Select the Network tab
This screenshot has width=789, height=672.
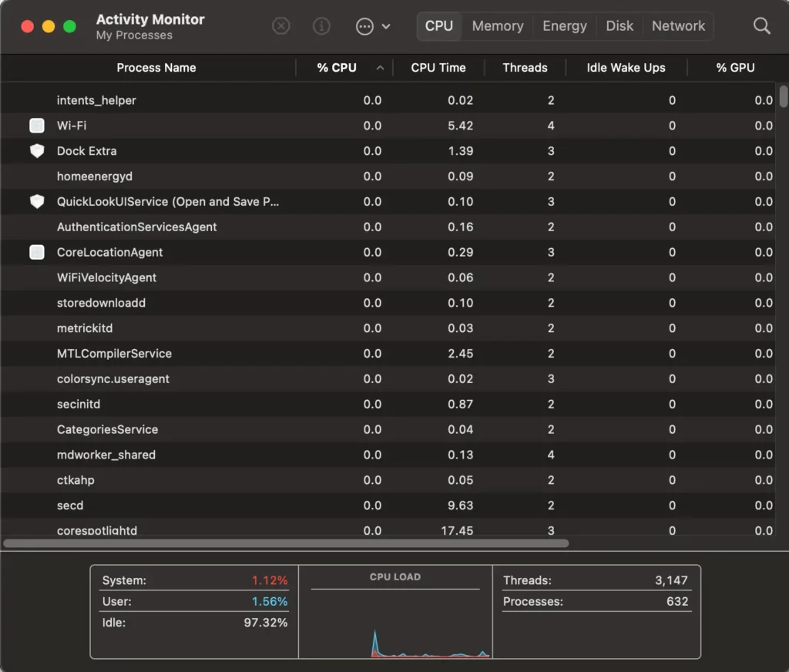677,25
